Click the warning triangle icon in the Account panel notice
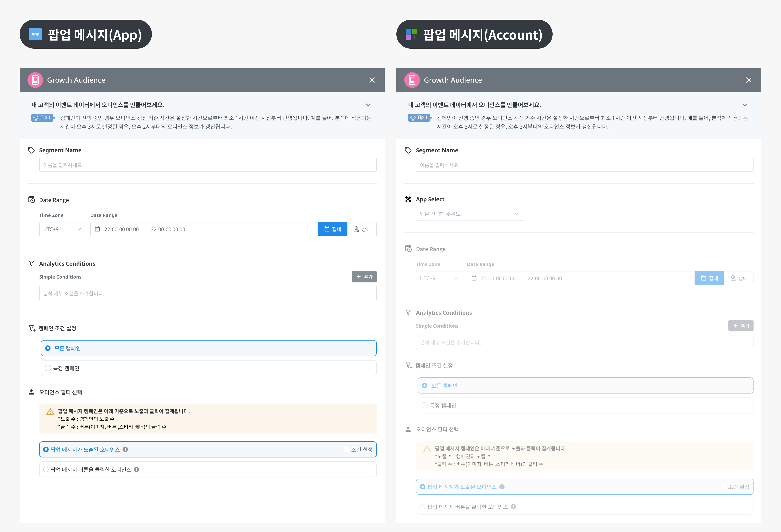Viewport: 781px width, 532px height. pos(427,449)
